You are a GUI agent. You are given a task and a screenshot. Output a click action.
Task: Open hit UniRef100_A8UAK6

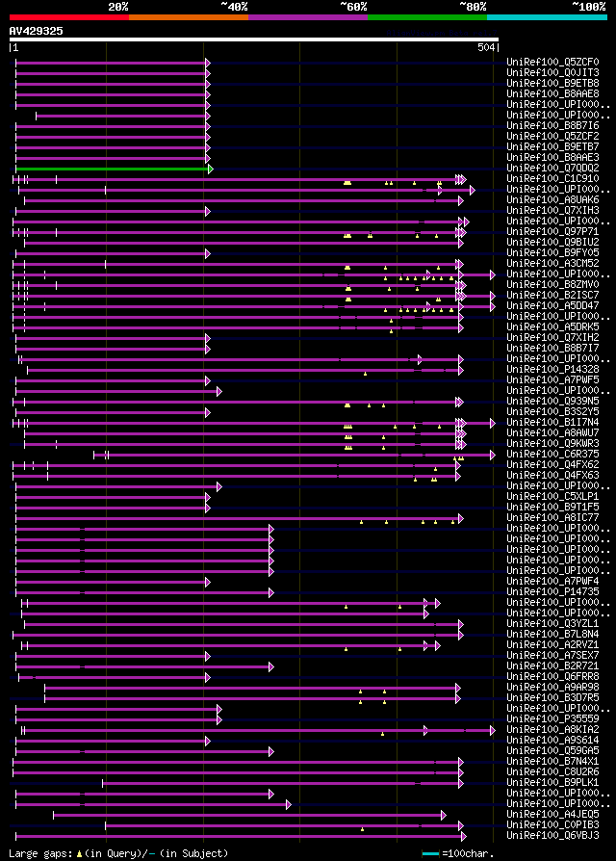tap(552, 200)
